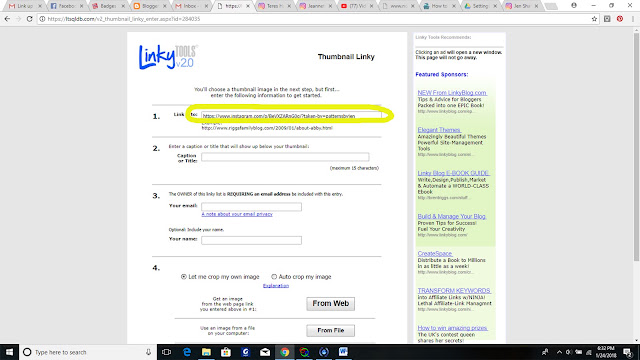Select 'Let me crop my own image' option

coord(184,277)
